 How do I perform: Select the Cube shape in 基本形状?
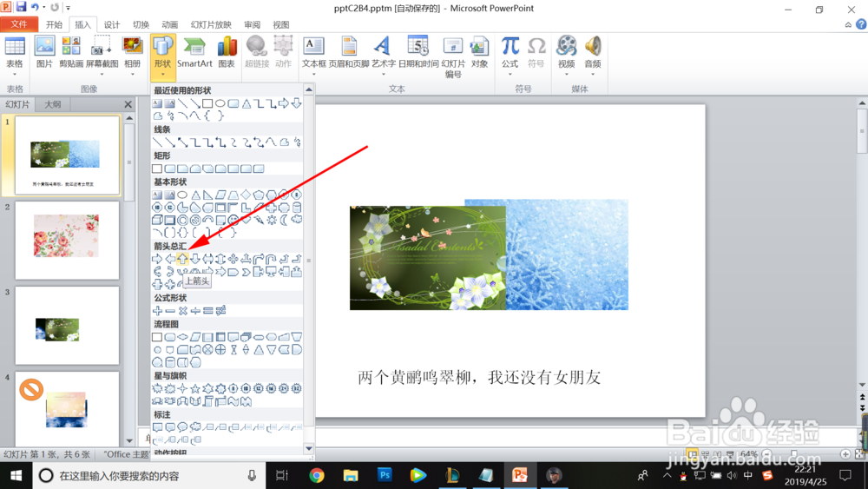[x=157, y=220]
